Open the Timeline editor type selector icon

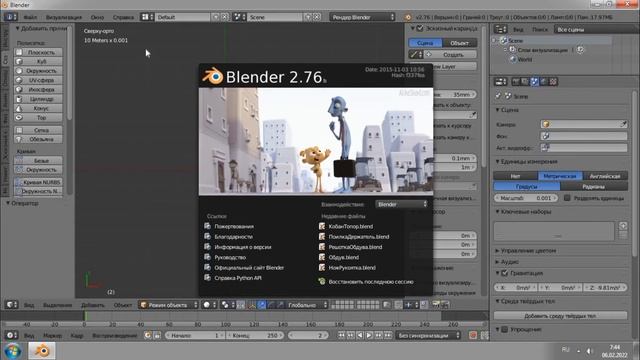11,335
